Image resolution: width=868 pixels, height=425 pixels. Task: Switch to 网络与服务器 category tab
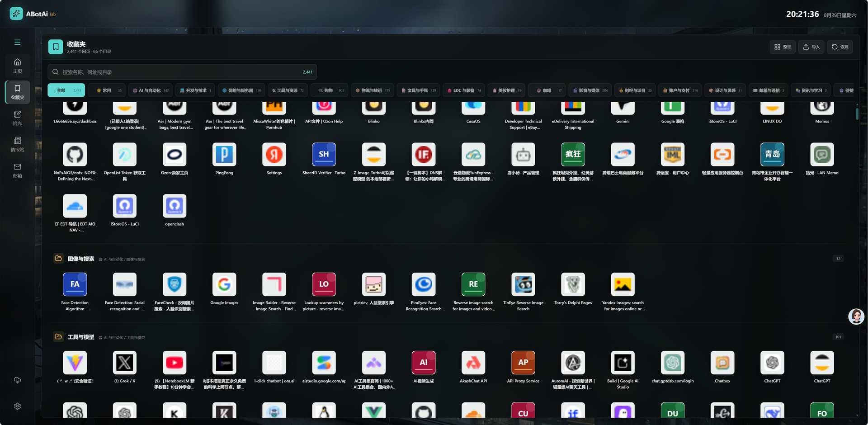point(241,90)
